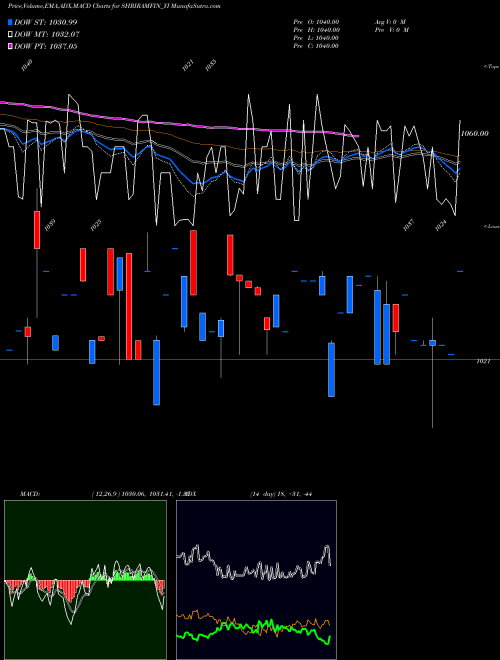Click the 'Pre H: 1040.00' value
The height and width of the screenshot is (660, 500).
[316, 30]
